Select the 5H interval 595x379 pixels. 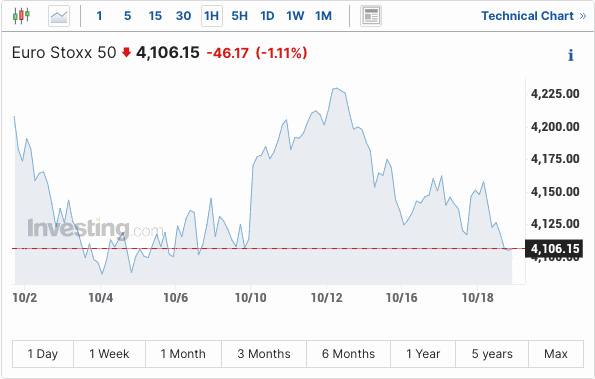[x=239, y=16]
